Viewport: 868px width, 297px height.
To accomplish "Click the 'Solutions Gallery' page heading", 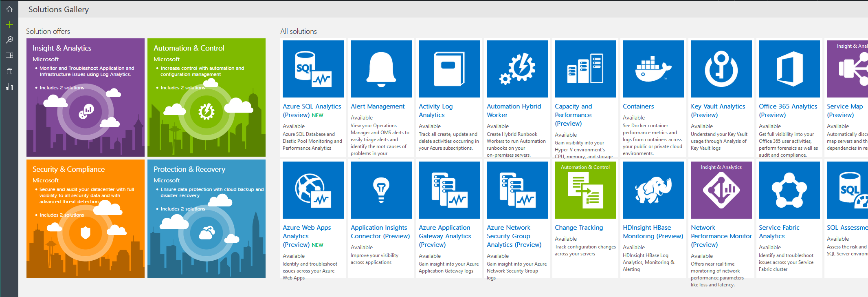I will [x=59, y=9].
